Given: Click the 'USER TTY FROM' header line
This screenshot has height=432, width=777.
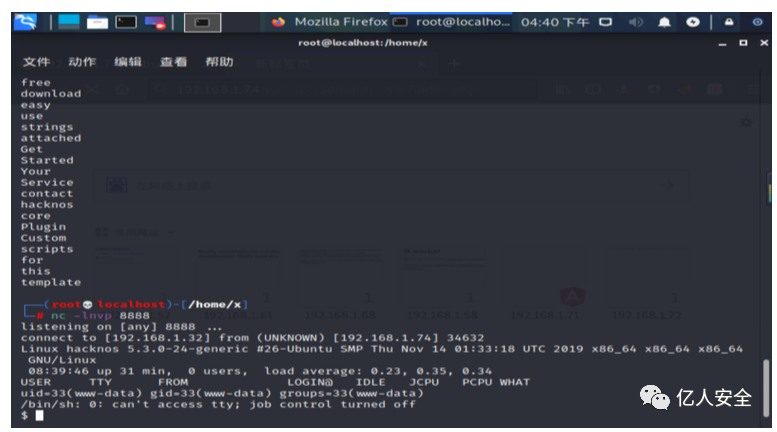Looking at the screenshot, I should tap(275, 382).
